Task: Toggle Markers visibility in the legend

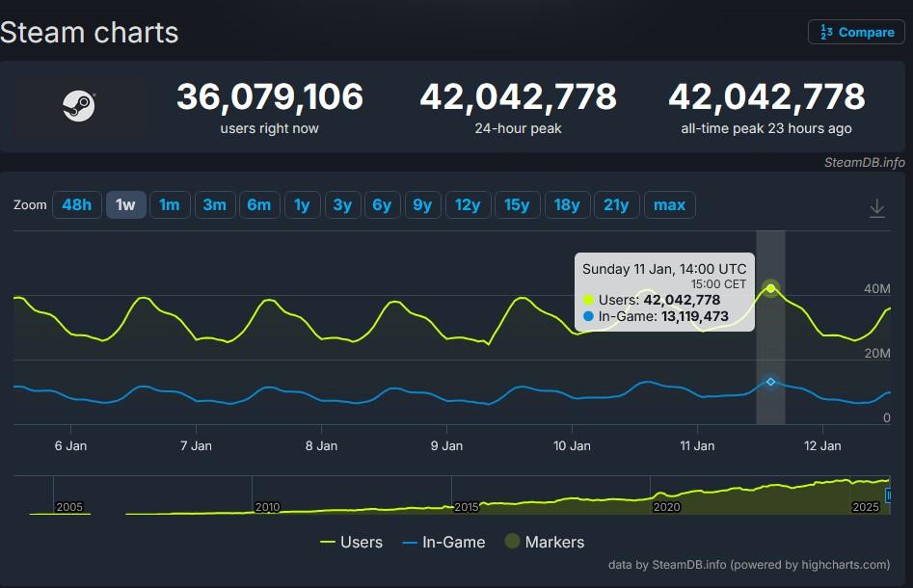Action: point(545,542)
